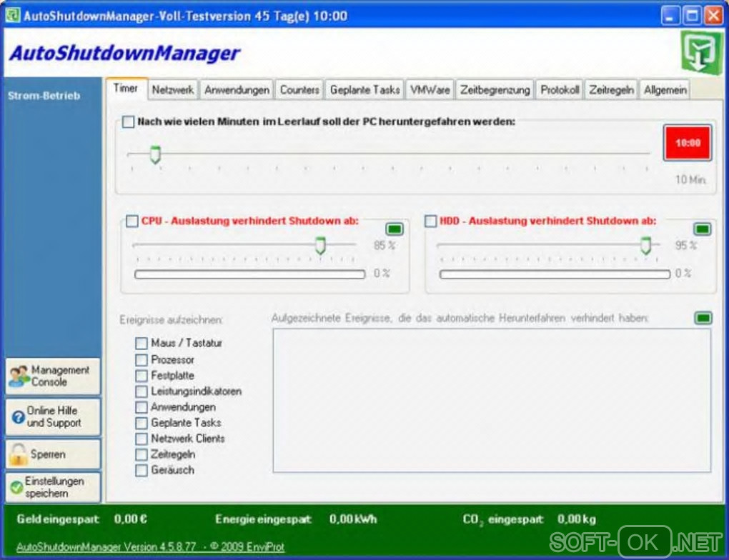Check the Leistungsindikatoren option

(142, 391)
